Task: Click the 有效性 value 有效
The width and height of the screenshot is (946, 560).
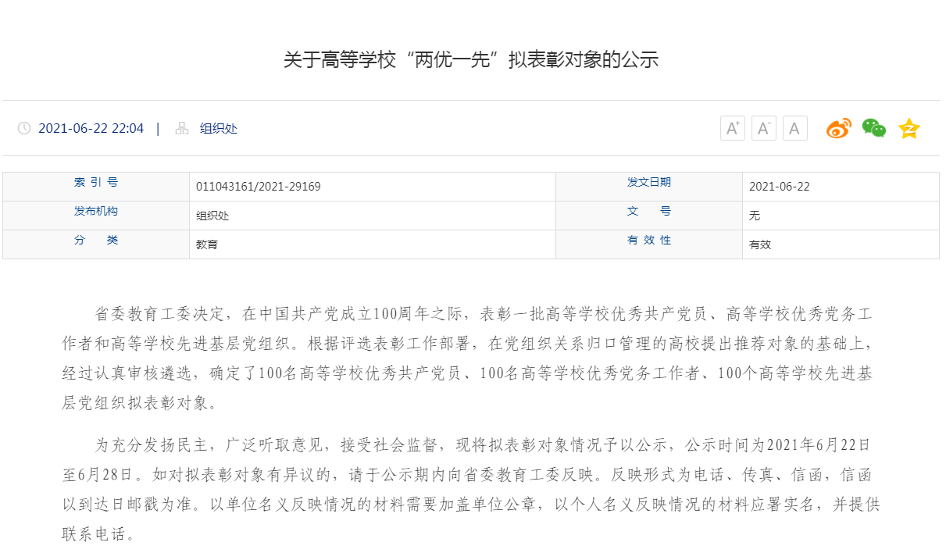Action: coord(759,244)
